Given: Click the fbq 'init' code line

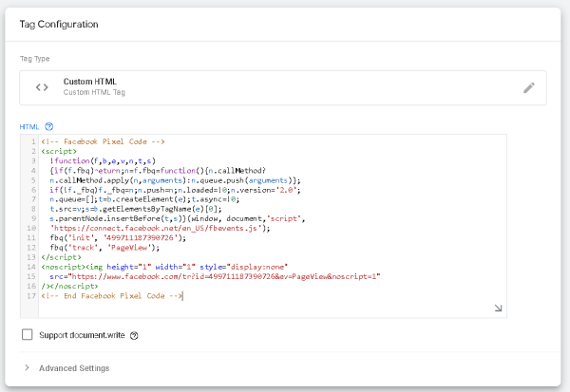Looking at the screenshot, I should click(x=118, y=238).
